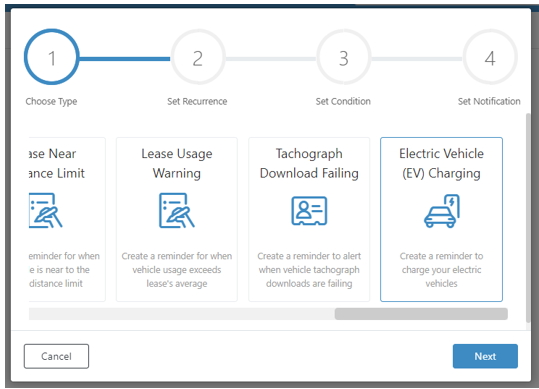Click the Cancel button

point(56,356)
